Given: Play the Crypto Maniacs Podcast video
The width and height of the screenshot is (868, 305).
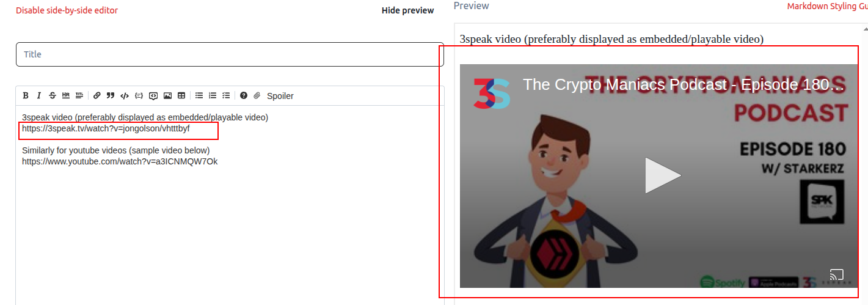Looking at the screenshot, I should 663,176.
